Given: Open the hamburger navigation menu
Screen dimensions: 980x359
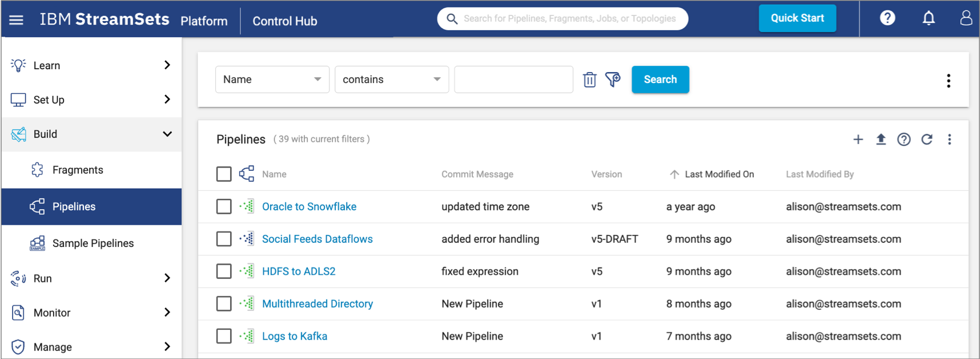Looking at the screenshot, I should pyautogui.click(x=17, y=20).
